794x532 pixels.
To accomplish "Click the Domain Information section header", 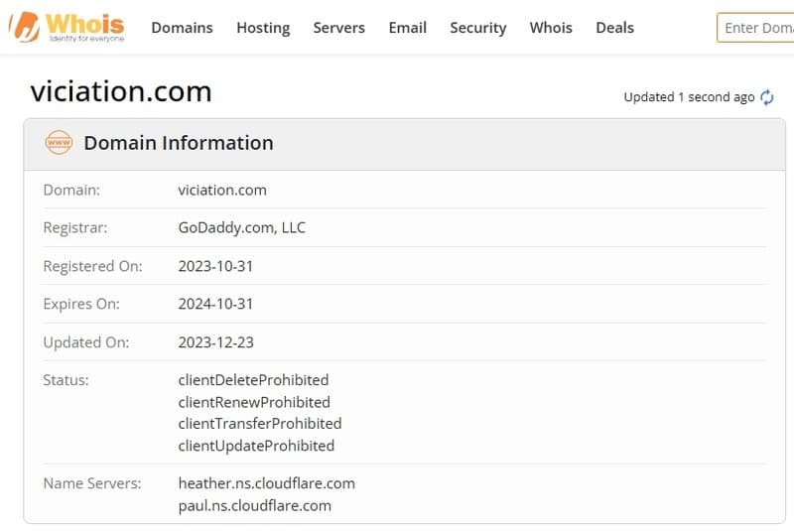I will 178,143.
